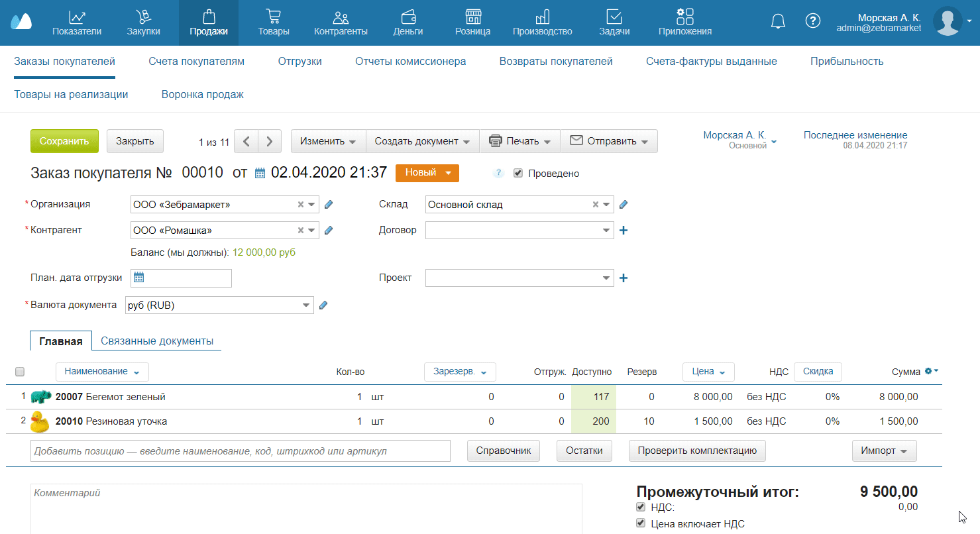The image size is (980, 534).
Task: Open the Товары cart icon section
Action: (x=273, y=22)
